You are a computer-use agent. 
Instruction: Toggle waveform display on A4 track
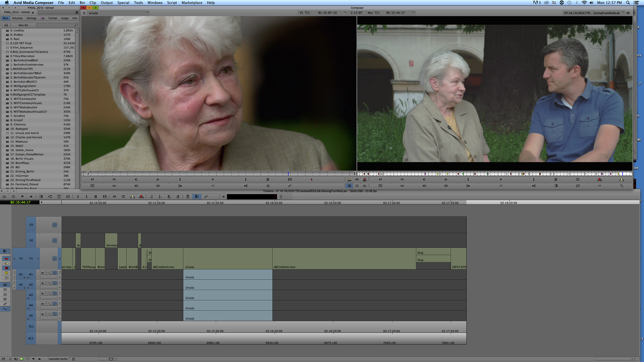(43, 304)
